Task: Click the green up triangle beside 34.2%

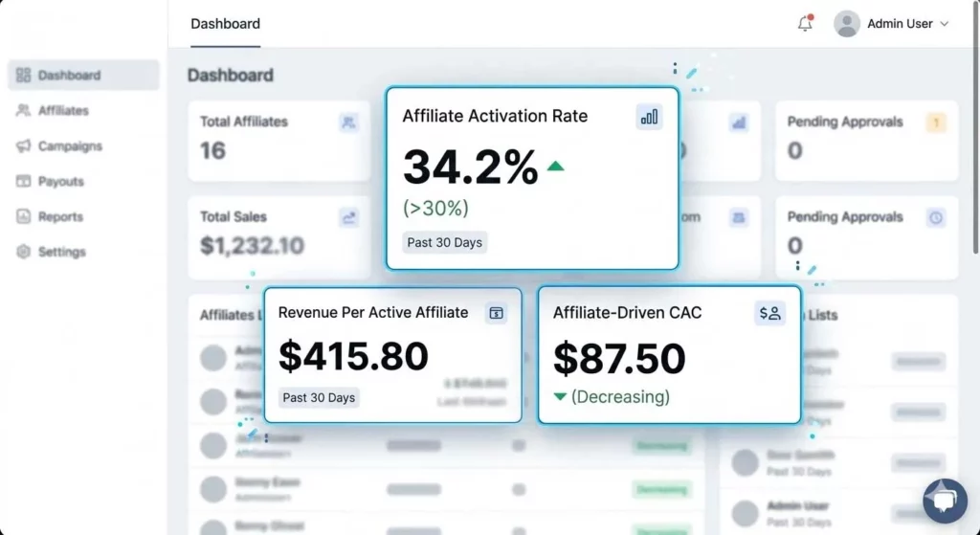Action: tap(556, 167)
